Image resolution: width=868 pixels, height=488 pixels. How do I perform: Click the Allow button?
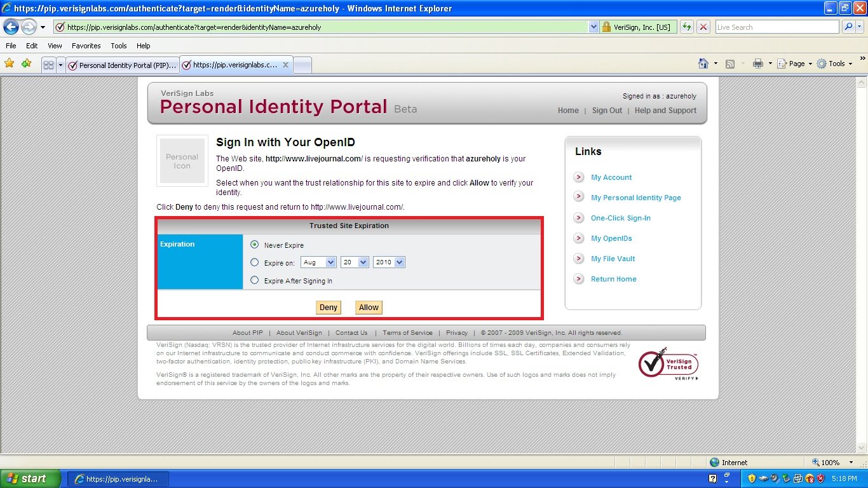(x=369, y=308)
